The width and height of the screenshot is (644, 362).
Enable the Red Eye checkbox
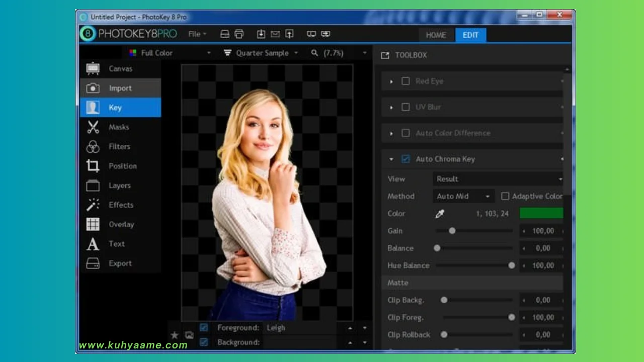pos(406,81)
